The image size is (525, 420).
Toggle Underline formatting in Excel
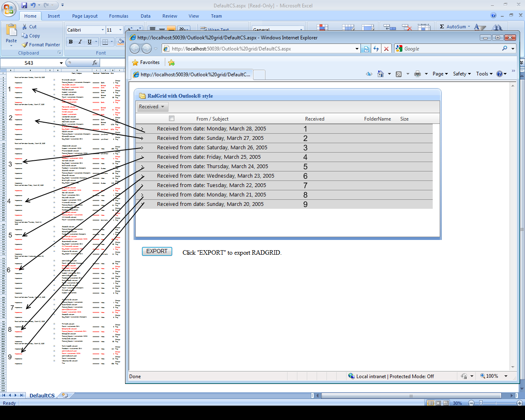point(89,42)
